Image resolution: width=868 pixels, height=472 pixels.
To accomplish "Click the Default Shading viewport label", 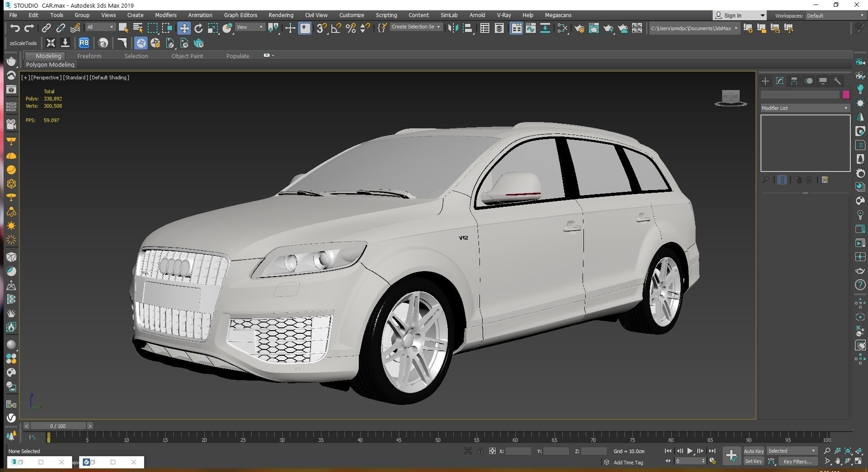I will 109,77.
